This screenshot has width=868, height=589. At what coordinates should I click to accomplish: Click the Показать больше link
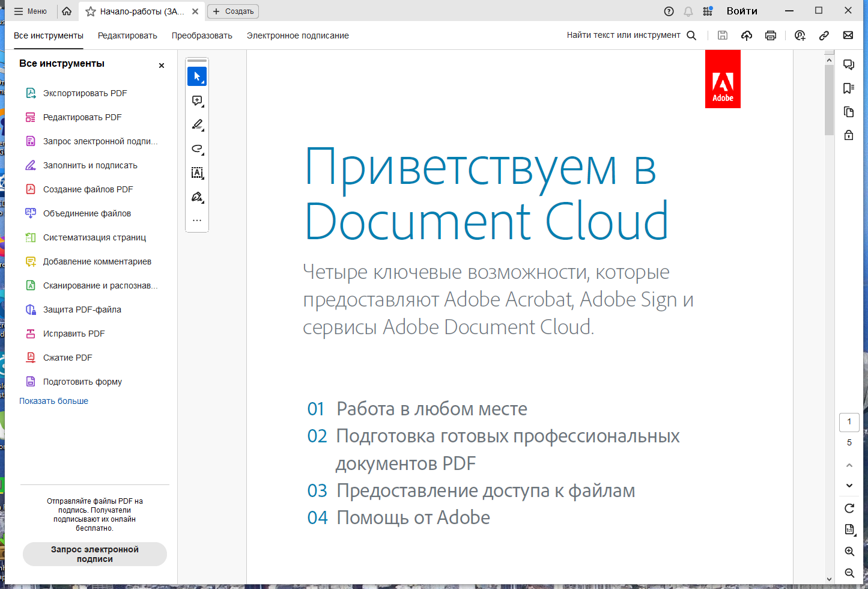pos(53,401)
